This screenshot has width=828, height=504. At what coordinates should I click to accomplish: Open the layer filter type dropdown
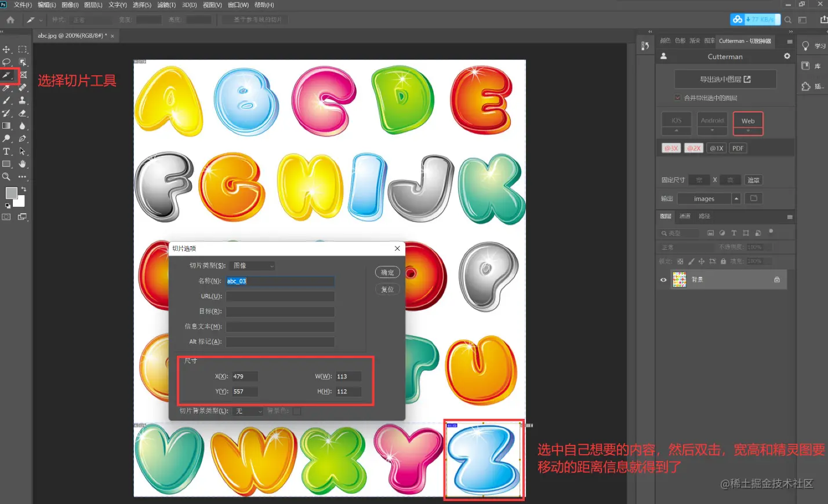[x=678, y=233]
